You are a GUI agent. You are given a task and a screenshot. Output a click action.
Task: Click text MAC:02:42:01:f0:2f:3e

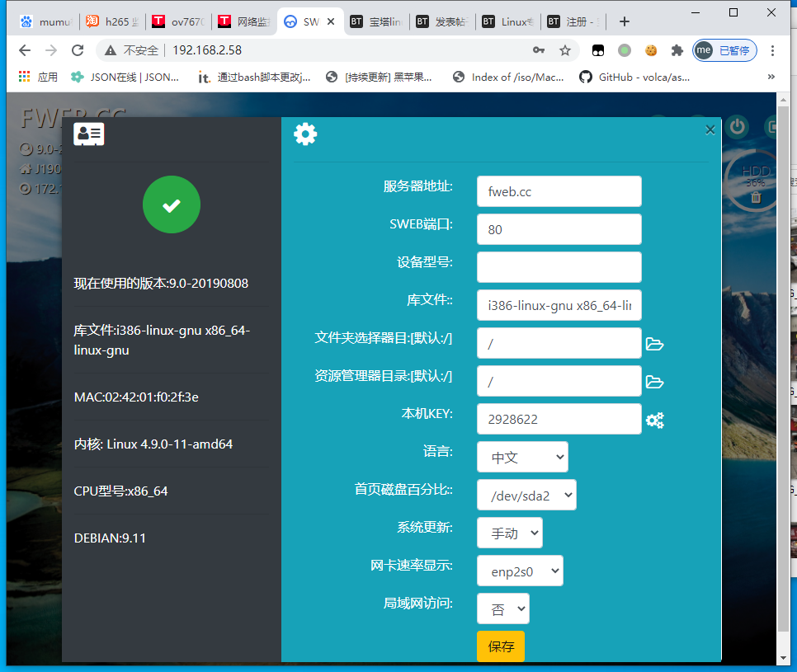(x=136, y=397)
